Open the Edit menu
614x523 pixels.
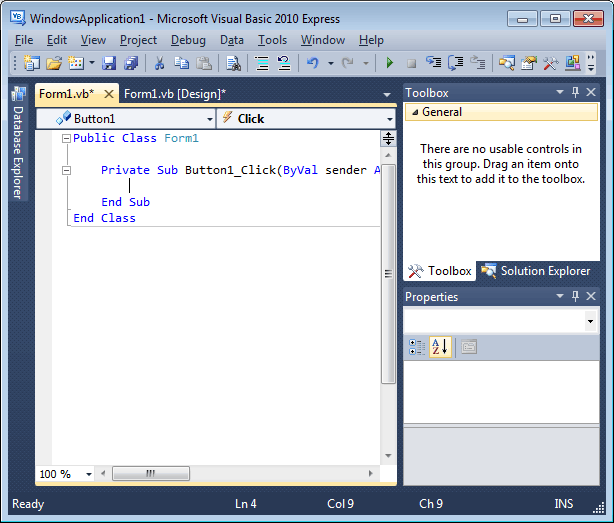pos(57,40)
